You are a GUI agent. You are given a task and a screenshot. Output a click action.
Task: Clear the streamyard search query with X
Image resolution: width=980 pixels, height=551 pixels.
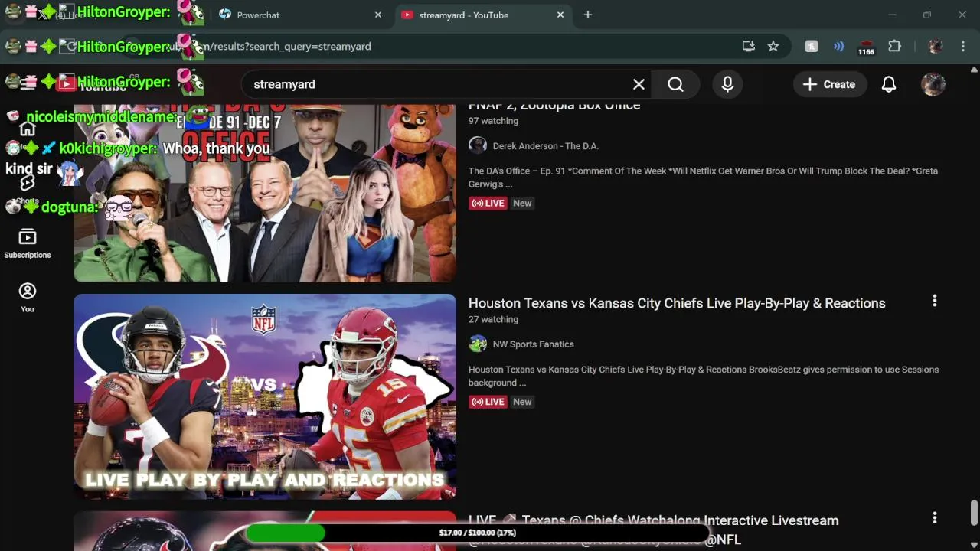639,84
